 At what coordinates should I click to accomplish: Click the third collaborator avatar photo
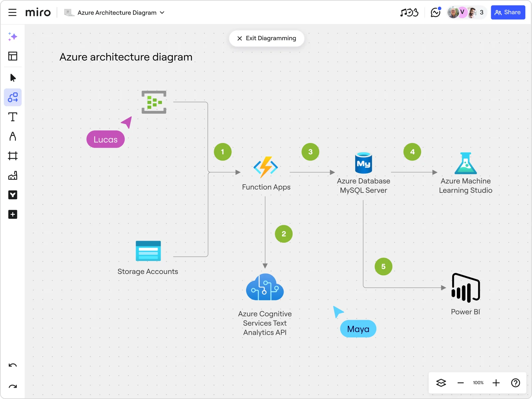click(472, 13)
